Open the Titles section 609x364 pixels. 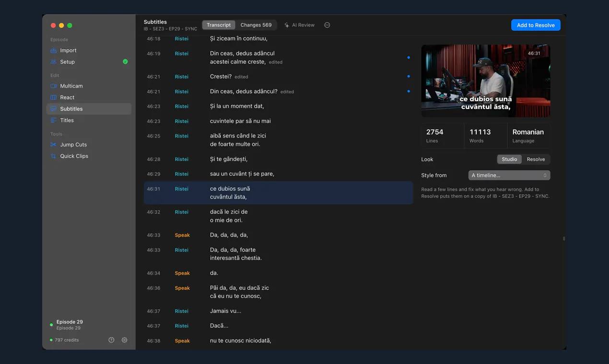coord(89,120)
